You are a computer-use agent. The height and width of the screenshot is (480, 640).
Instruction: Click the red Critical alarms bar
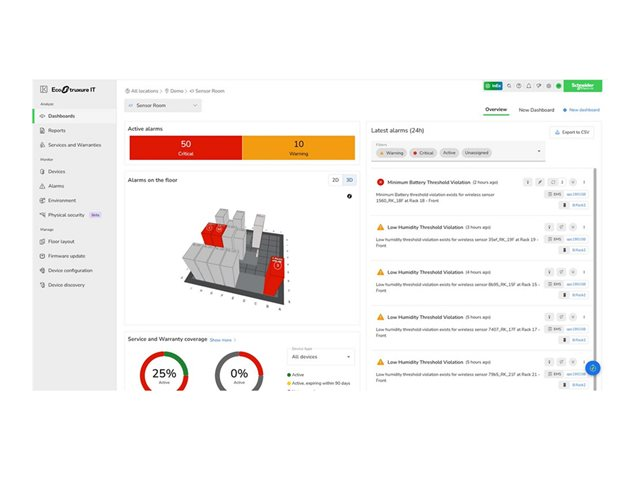[185, 148]
